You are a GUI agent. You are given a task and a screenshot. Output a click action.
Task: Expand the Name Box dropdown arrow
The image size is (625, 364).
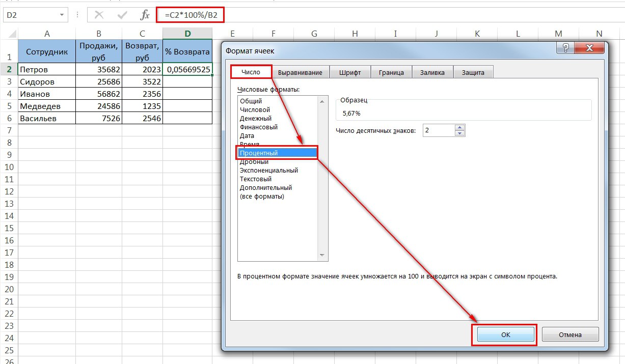(63, 15)
